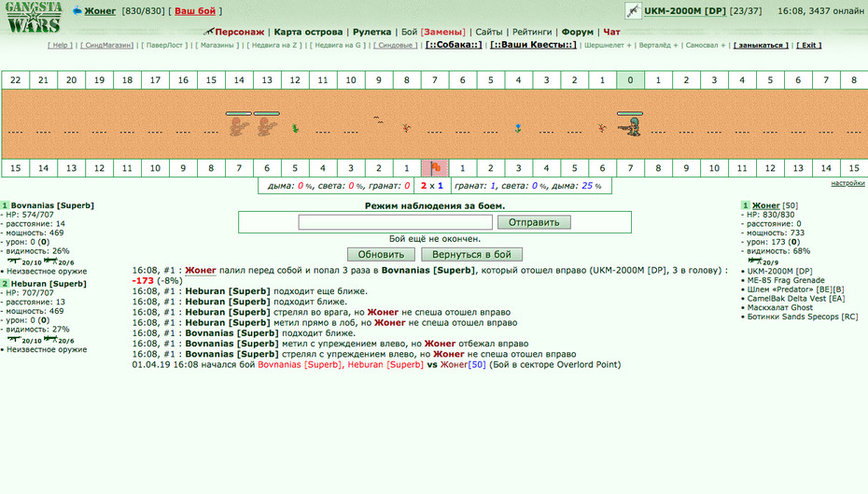Click Вернуться в бой button
The width and height of the screenshot is (868, 494).
471,254
